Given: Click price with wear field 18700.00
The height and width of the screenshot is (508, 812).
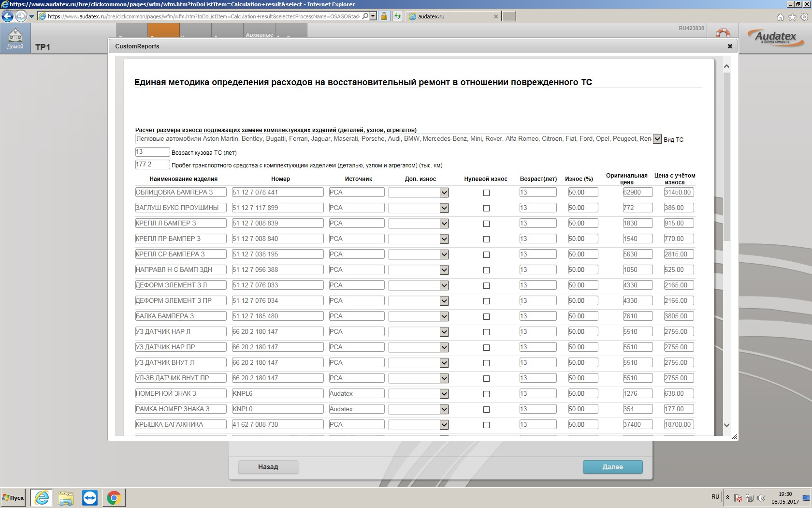Looking at the screenshot, I should click(x=679, y=425).
